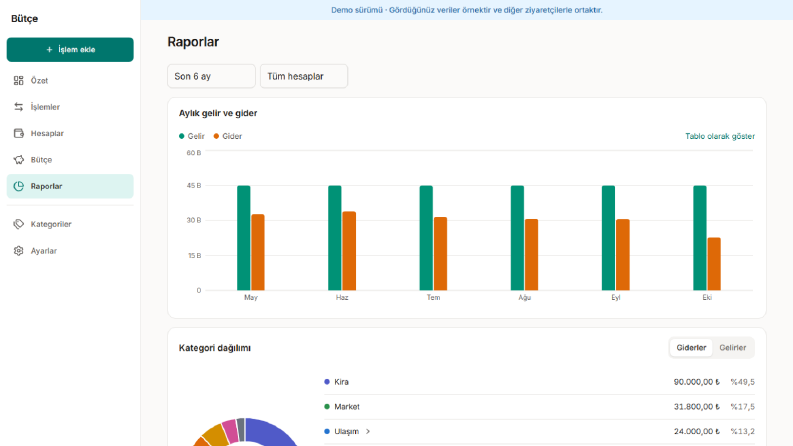
Task: Open the Tüm hesaplar account dropdown
Action: click(304, 76)
